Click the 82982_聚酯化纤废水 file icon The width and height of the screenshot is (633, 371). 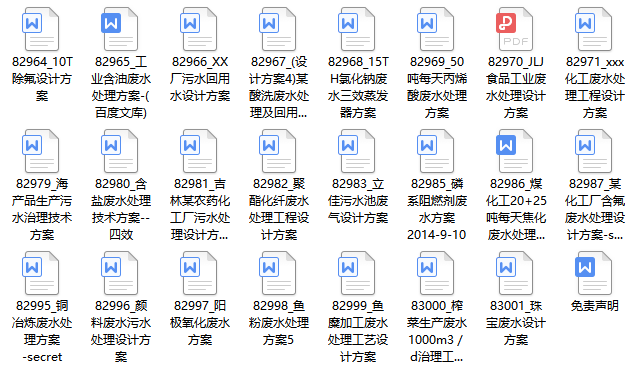pyautogui.click(x=278, y=151)
